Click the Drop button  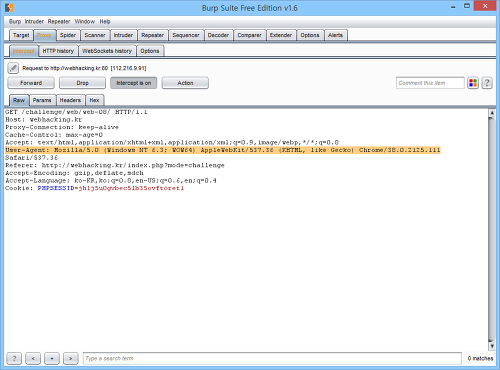[x=82, y=83]
